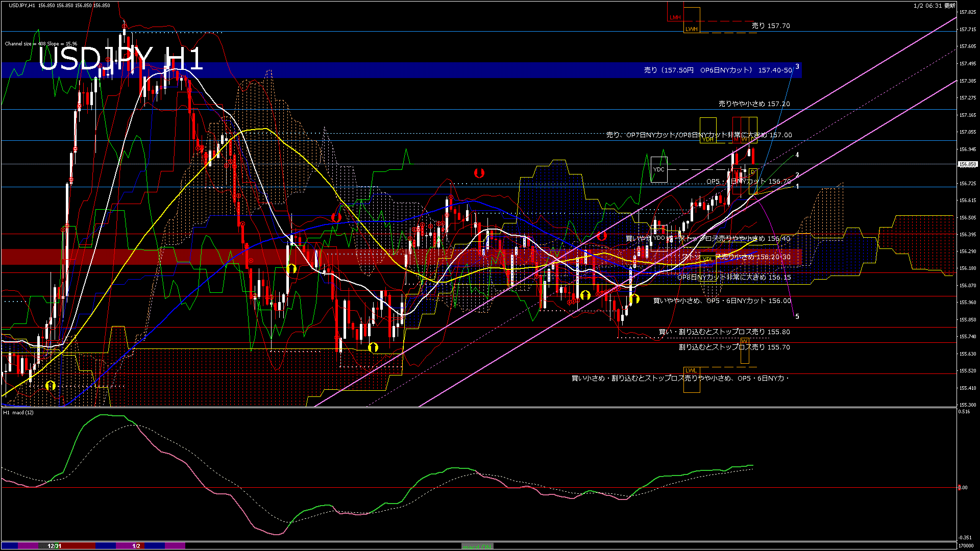Screen dimensions: 980x551
Task: Toggle the macd ON button
Action: coord(477,546)
